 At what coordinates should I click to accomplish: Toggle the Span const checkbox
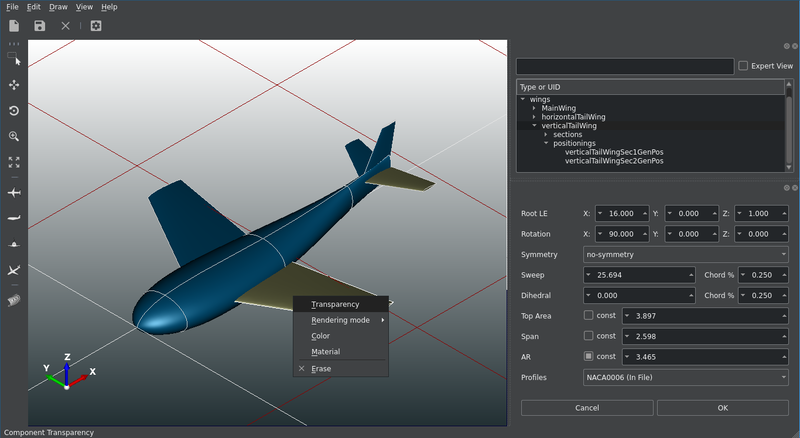click(x=589, y=336)
